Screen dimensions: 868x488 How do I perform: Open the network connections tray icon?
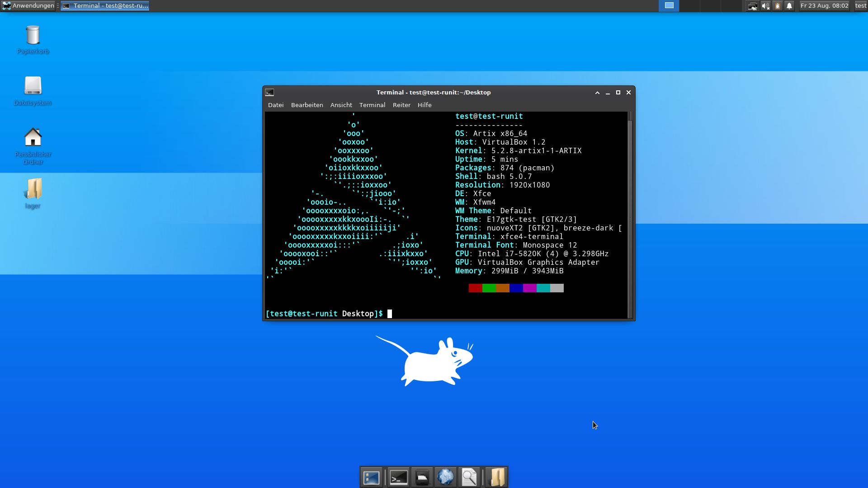[x=752, y=6]
